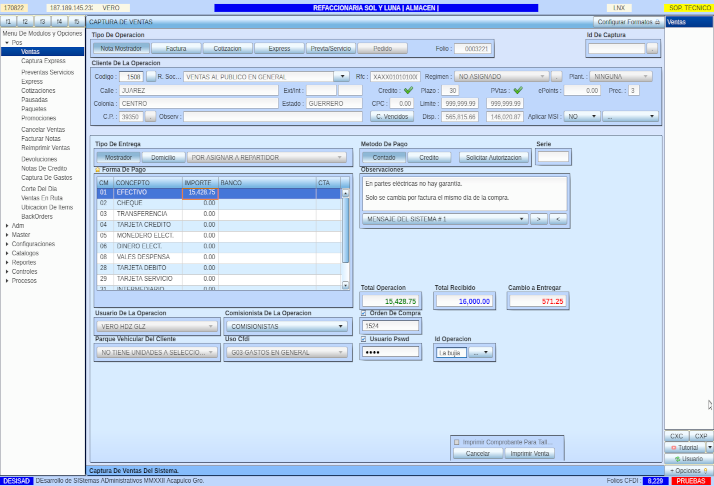
Task: Click next message arrow button
Action: tap(539, 219)
